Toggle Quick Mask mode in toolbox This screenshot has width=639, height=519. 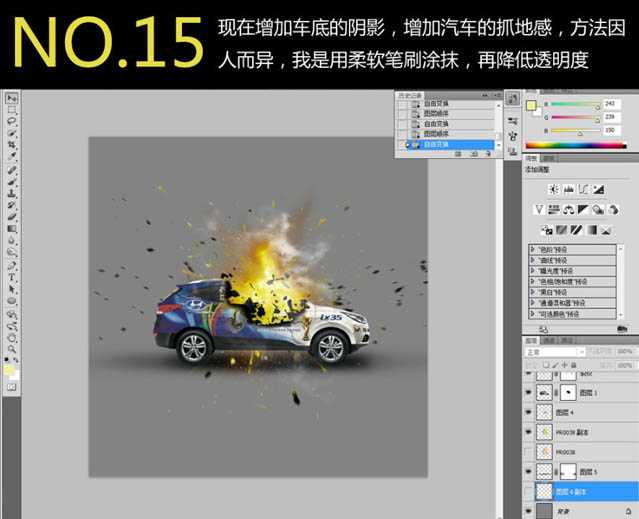(11, 387)
